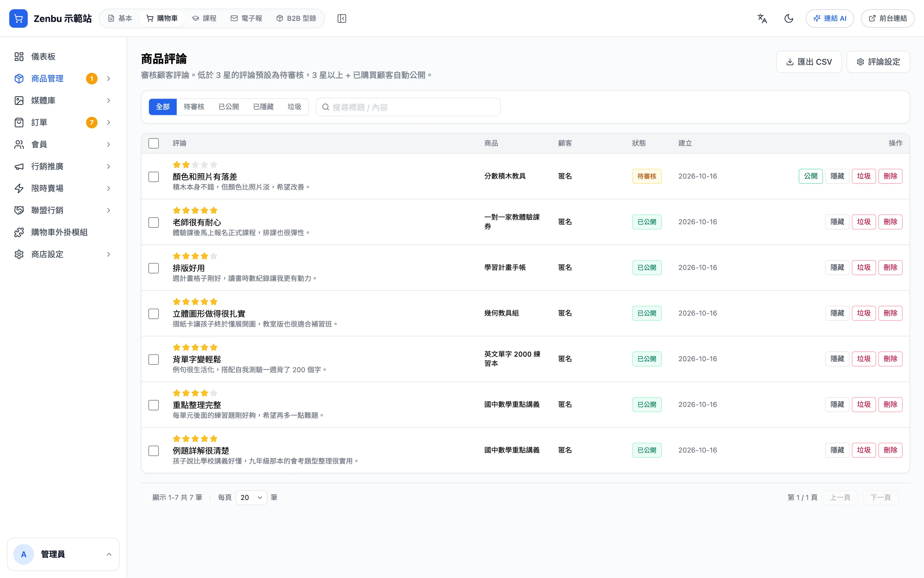Image resolution: width=924 pixels, height=578 pixels.
Task: Click the sparkle icon in 連結 AI
Action: [x=817, y=18]
